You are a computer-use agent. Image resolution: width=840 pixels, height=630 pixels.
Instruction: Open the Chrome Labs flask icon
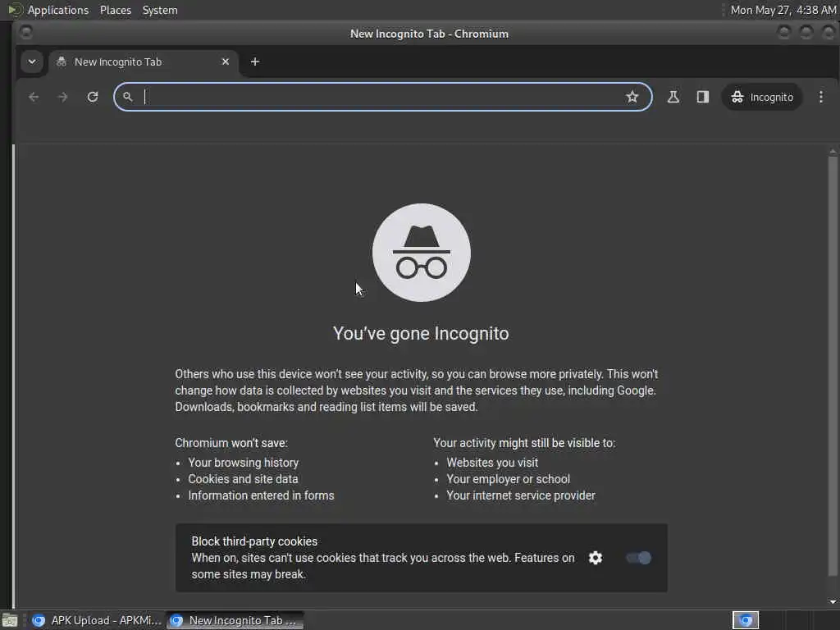pos(673,97)
